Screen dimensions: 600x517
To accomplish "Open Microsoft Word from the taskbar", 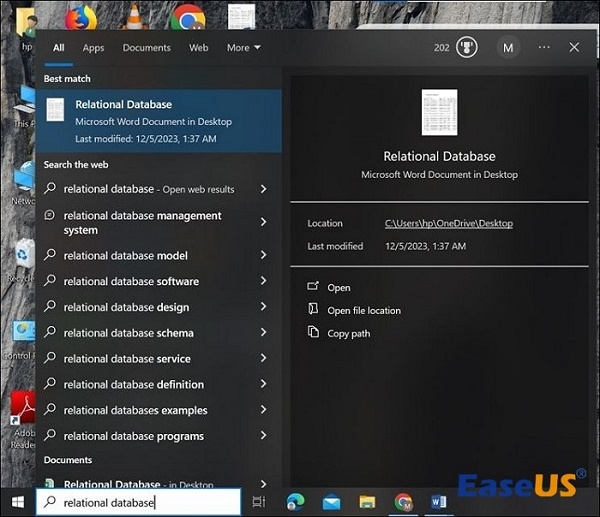I will pyautogui.click(x=439, y=502).
